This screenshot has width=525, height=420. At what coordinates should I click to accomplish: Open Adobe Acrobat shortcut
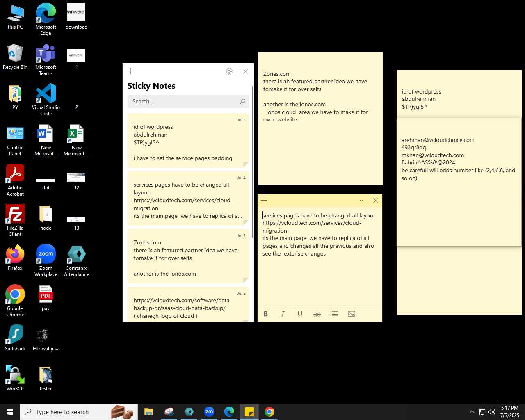pos(15,180)
